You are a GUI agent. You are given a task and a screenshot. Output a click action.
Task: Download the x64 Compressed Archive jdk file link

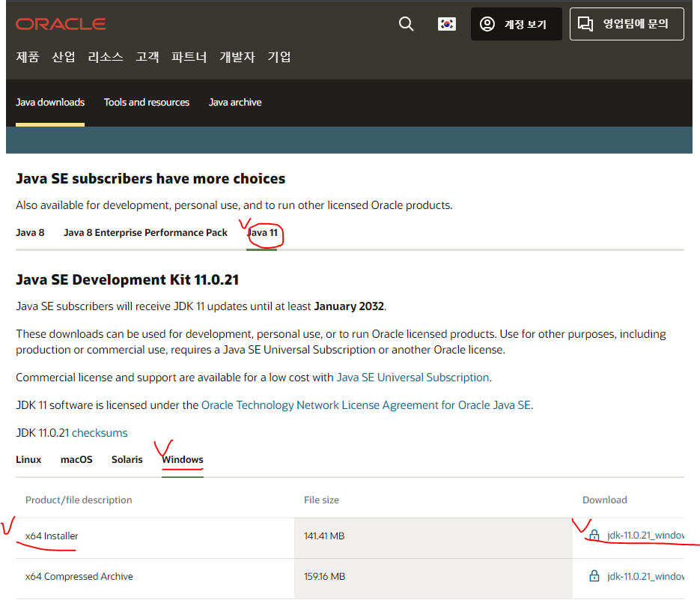click(645, 576)
